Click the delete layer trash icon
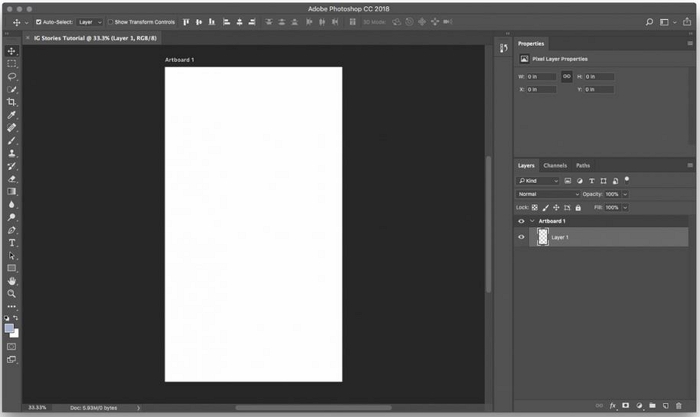This screenshot has width=700, height=417. point(678,406)
